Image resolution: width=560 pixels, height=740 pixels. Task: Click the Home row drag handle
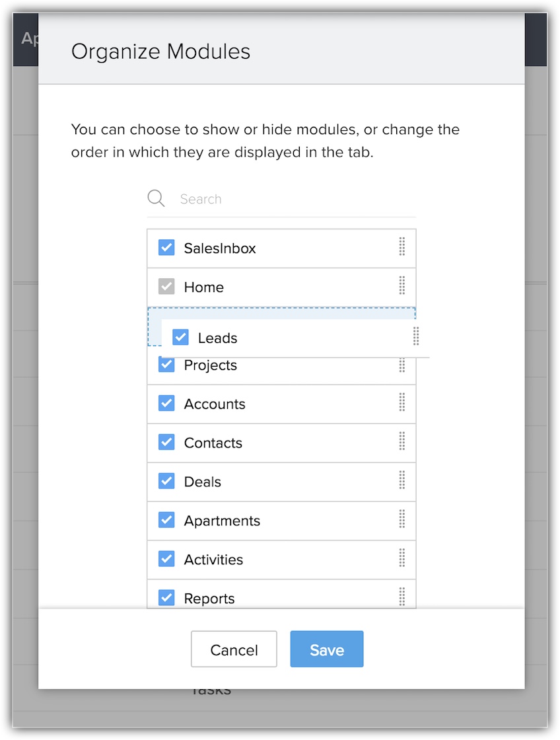402,286
